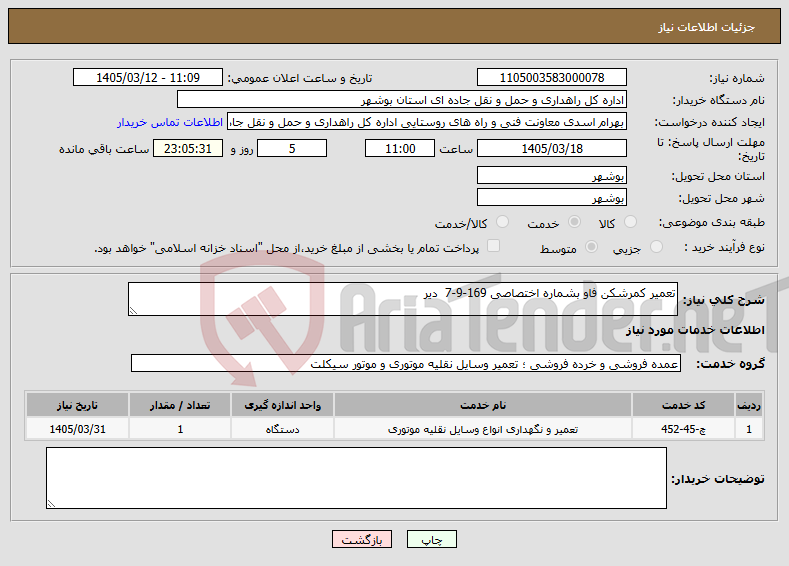Open the اطلاعات تماس خریدار link

click(170, 122)
